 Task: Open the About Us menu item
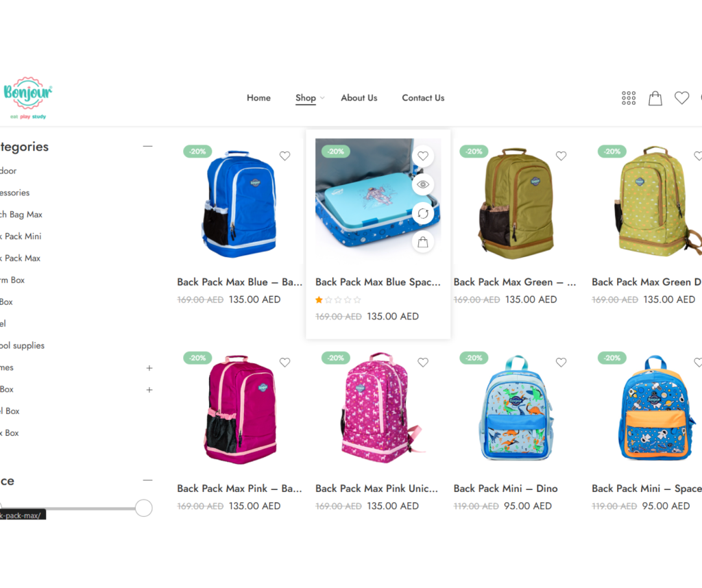[x=359, y=97]
